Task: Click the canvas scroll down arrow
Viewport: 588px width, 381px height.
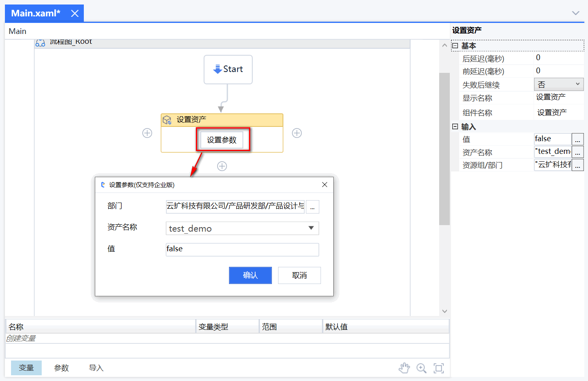Action: [x=444, y=311]
